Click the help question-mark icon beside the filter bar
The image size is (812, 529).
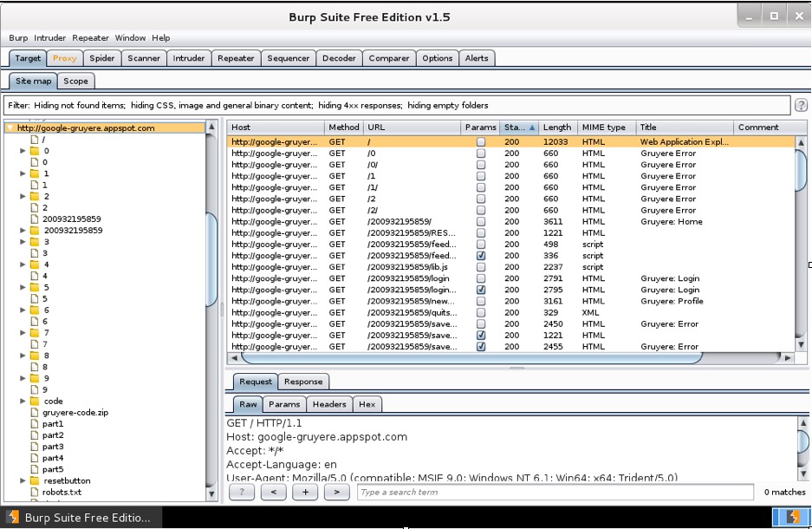point(801,105)
